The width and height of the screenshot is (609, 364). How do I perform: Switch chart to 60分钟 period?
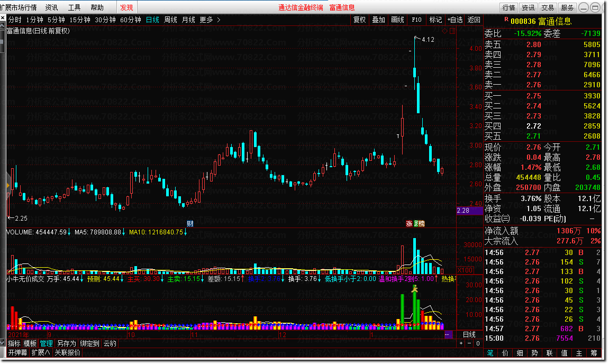click(x=130, y=20)
